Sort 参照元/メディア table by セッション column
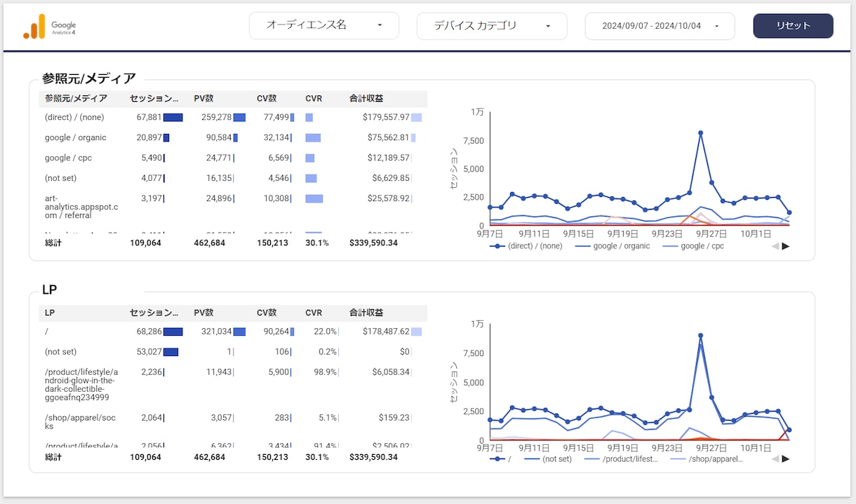 tap(154, 99)
